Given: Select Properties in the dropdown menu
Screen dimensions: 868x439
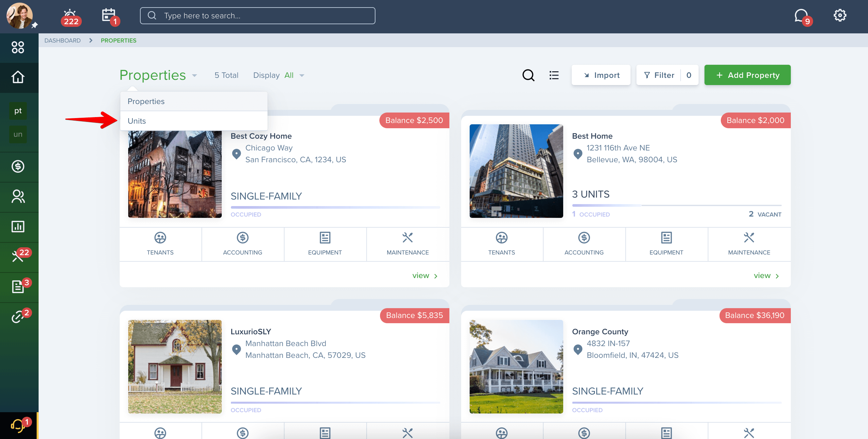Looking at the screenshot, I should pyautogui.click(x=194, y=101).
